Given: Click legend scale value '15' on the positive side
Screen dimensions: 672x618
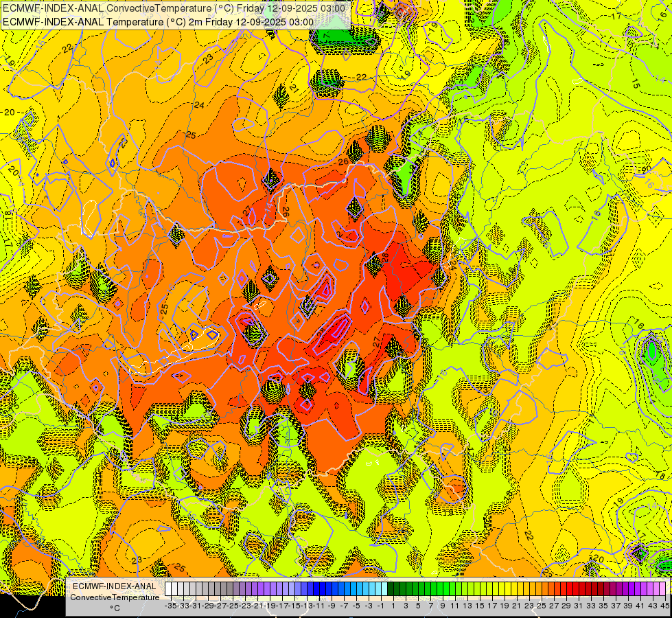Looking at the screenshot, I should pos(480,606).
